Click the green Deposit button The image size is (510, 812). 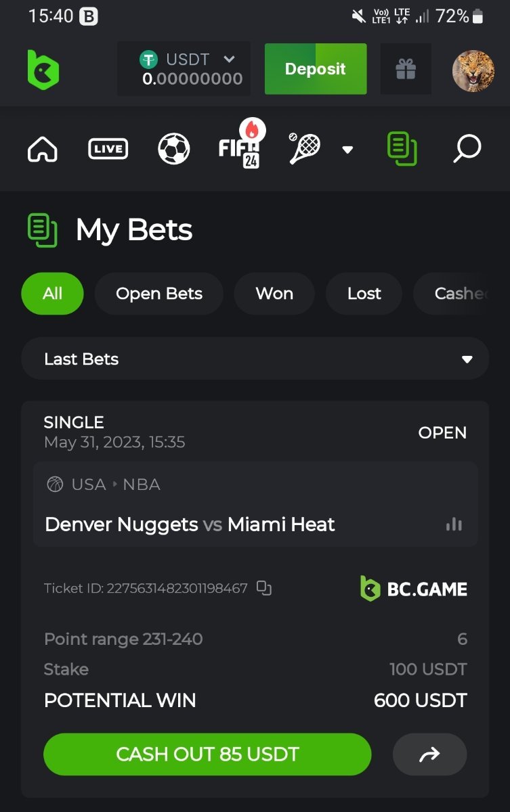316,69
